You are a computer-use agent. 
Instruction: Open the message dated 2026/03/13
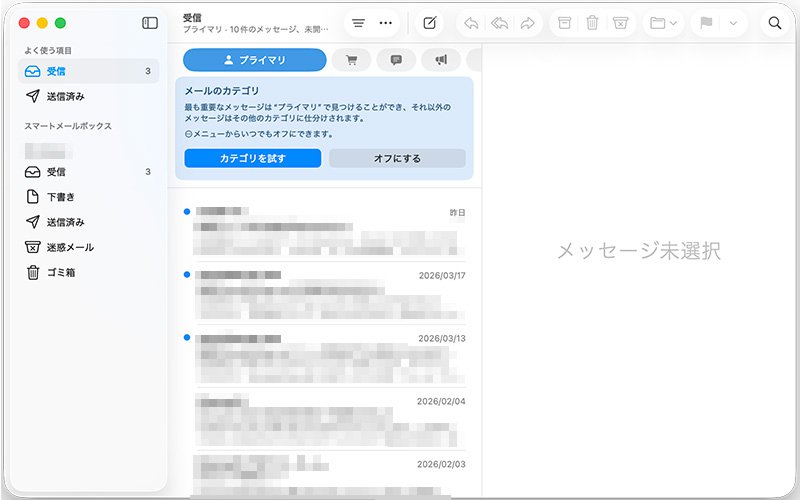[x=324, y=357]
